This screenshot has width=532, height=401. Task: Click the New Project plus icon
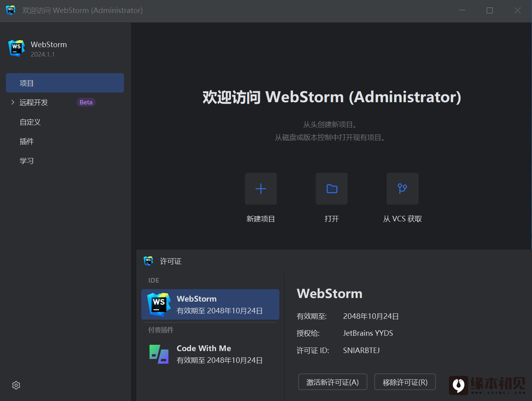click(x=261, y=189)
